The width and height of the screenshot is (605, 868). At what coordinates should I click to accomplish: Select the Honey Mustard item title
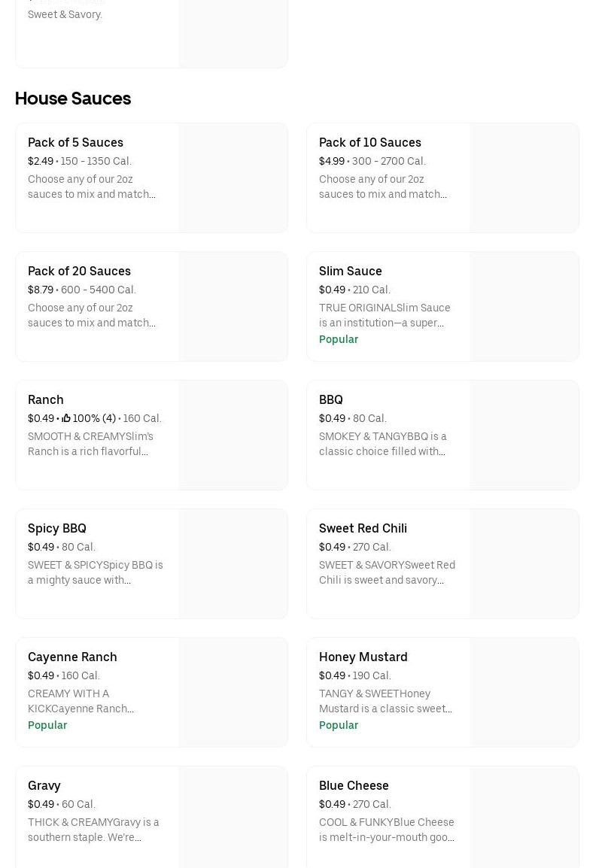(x=363, y=657)
